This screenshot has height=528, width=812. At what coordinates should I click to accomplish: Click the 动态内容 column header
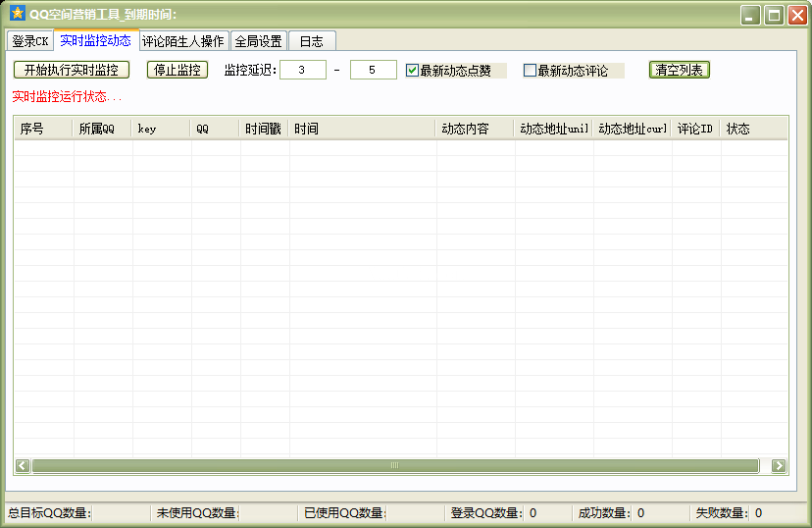[x=475, y=129]
